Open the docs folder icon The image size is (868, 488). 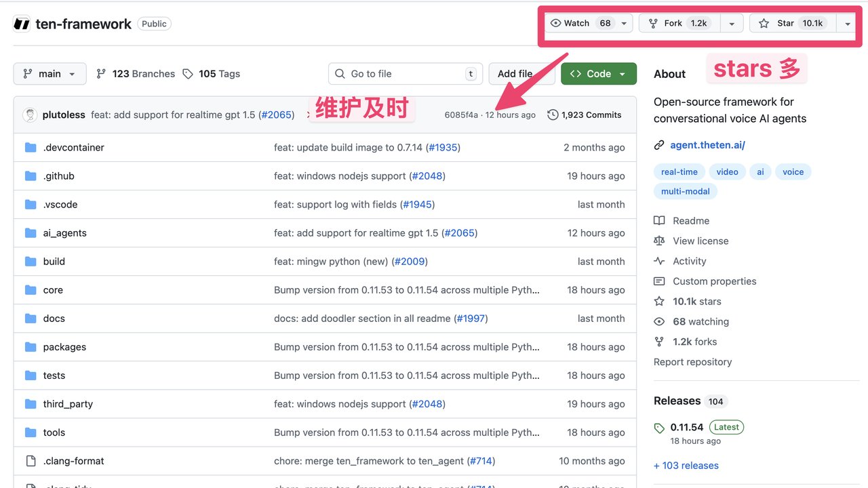(x=31, y=318)
